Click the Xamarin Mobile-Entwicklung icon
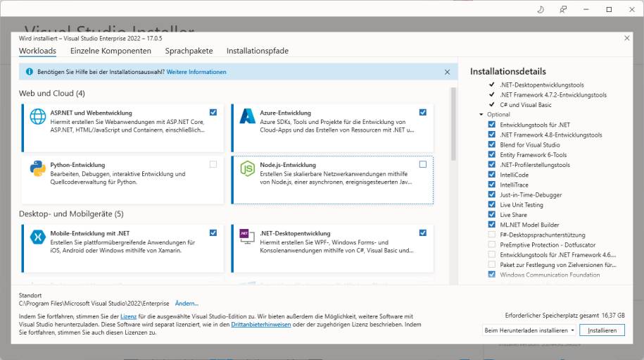Screen dimensions: 644x360 click(38, 237)
